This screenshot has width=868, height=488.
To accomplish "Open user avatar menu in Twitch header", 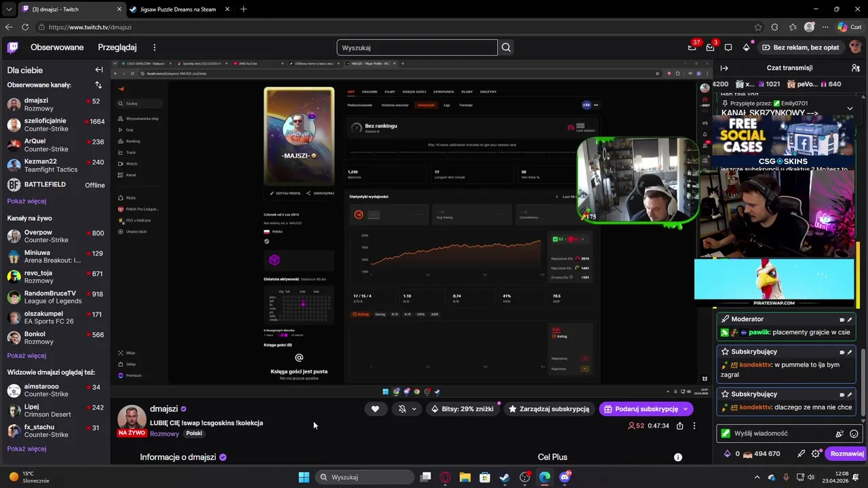I will click(x=855, y=47).
